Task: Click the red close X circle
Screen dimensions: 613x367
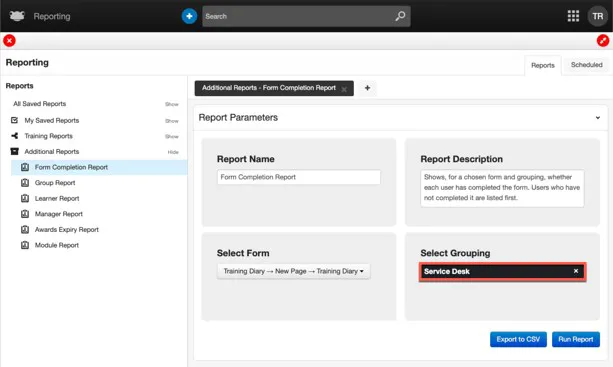Action: [x=9, y=40]
